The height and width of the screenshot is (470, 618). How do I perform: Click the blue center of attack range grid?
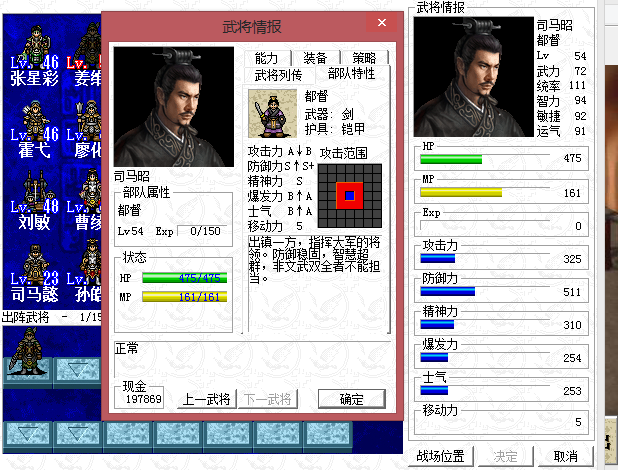pos(350,196)
